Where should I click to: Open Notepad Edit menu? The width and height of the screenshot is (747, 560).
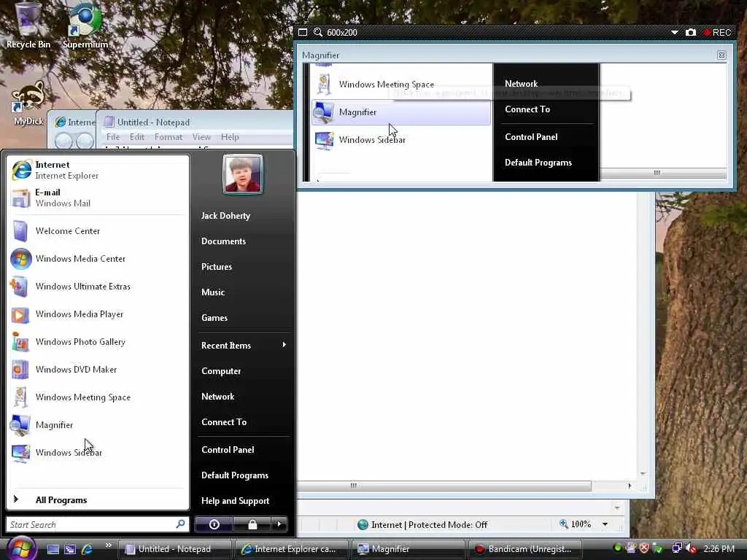(x=136, y=137)
